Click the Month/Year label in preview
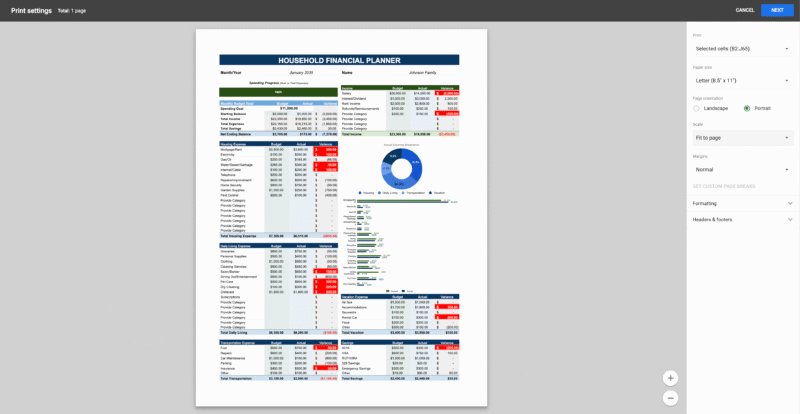Screen dimensions: 800x414 (x=231, y=72)
